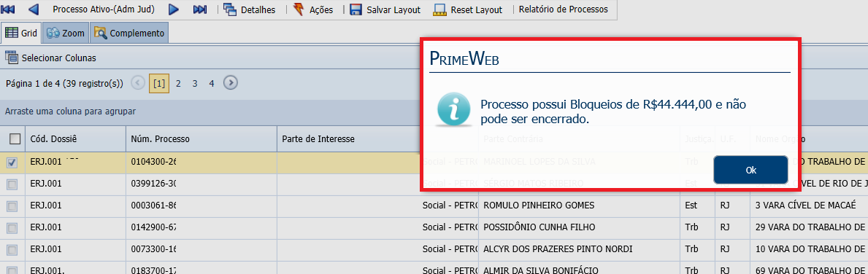Click Trb value in POSSIDÔNIO row
Viewport: 868px width, 274px height.
pyautogui.click(x=697, y=227)
